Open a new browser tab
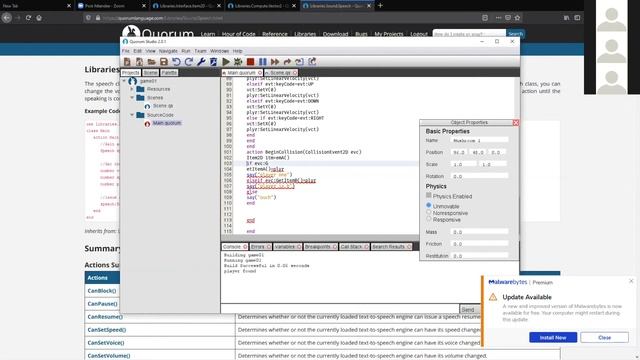Image resolution: width=640 pixels, height=360 pixels. [380, 6]
